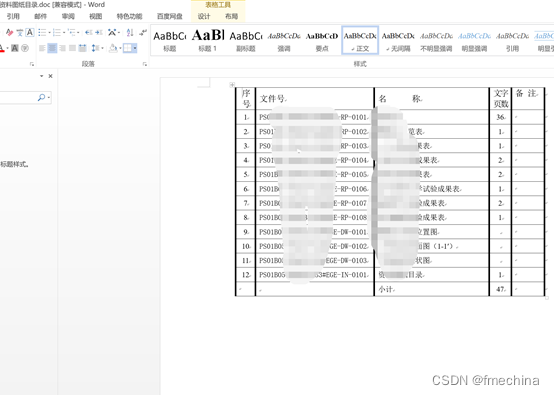Open the 邮件 ribbon tab

point(41,16)
